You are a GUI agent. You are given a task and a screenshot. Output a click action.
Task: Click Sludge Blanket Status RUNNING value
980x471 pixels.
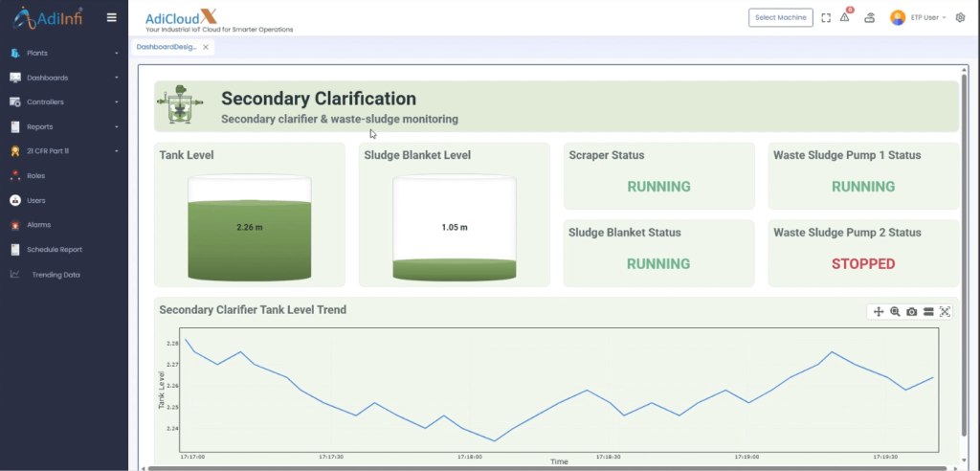[x=658, y=264]
